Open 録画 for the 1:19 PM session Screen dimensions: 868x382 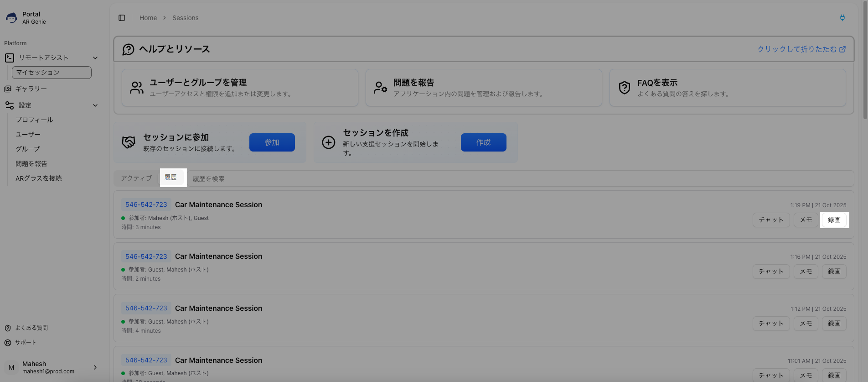click(x=834, y=220)
